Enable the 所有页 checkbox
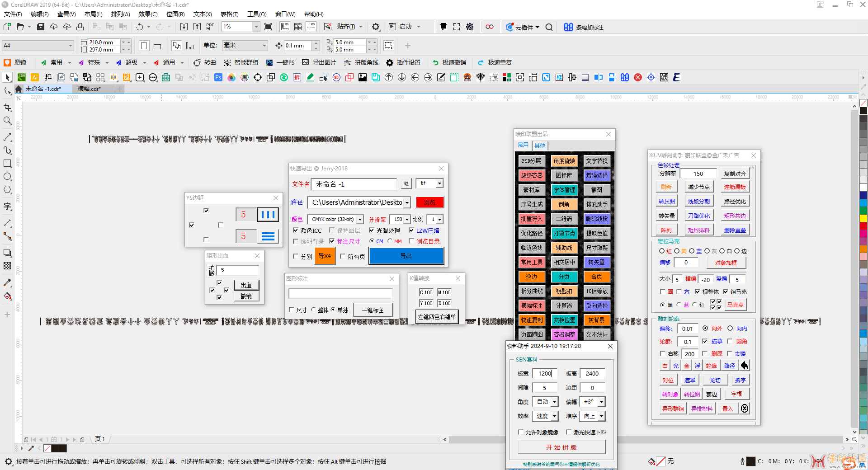This screenshot has height=470, width=868. [x=343, y=257]
